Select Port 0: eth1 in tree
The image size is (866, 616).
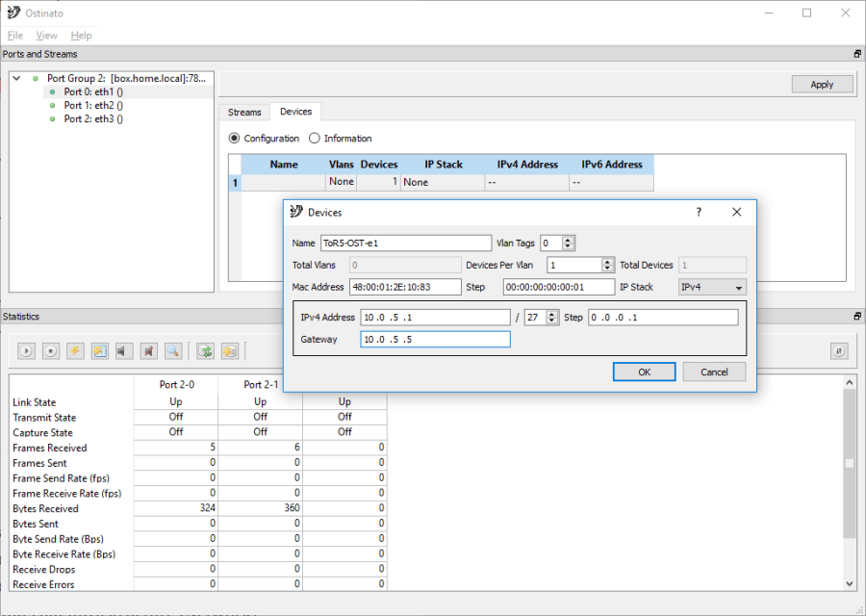93,91
